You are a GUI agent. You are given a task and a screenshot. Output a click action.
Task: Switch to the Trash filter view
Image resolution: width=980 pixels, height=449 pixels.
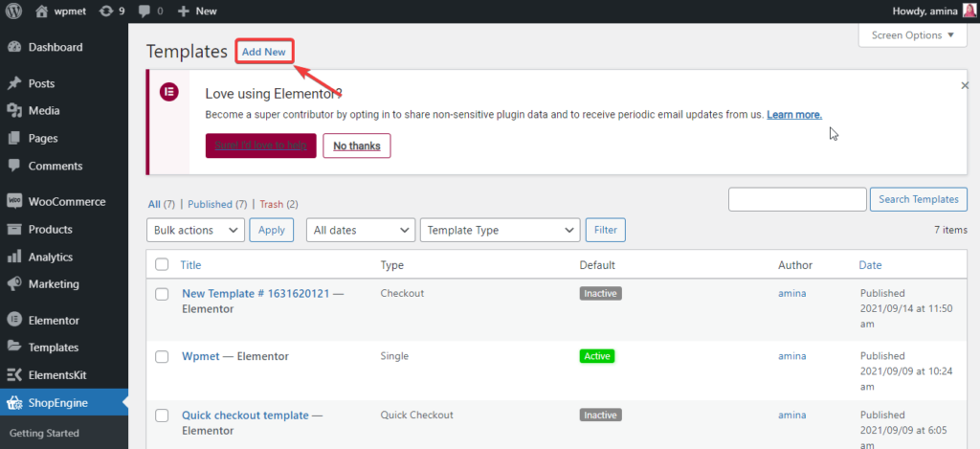click(272, 204)
